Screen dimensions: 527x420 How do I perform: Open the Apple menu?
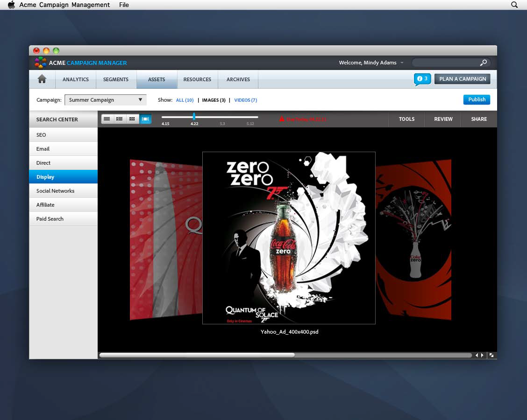click(11, 5)
